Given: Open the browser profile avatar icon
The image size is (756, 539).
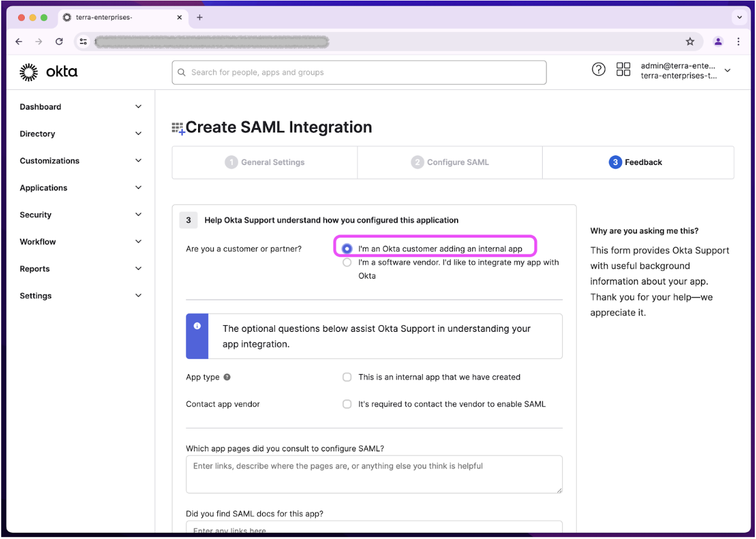Looking at the screenshot, I should pos(718,42).
